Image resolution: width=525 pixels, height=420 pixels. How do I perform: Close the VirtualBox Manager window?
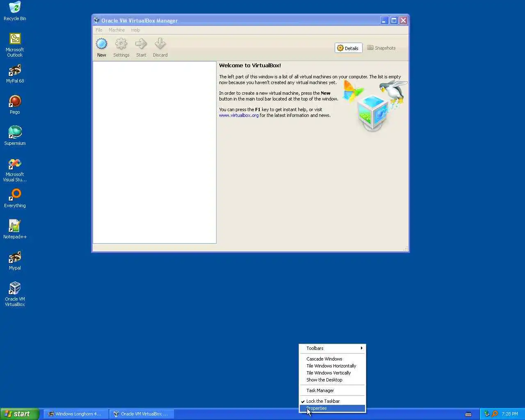(x=404, y=21)
